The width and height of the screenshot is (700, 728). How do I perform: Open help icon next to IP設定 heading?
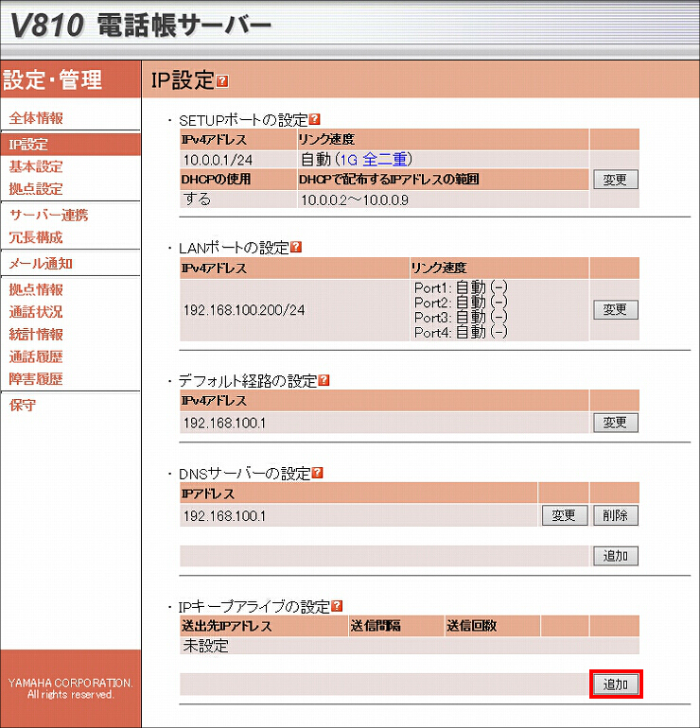tap(222, 81)
